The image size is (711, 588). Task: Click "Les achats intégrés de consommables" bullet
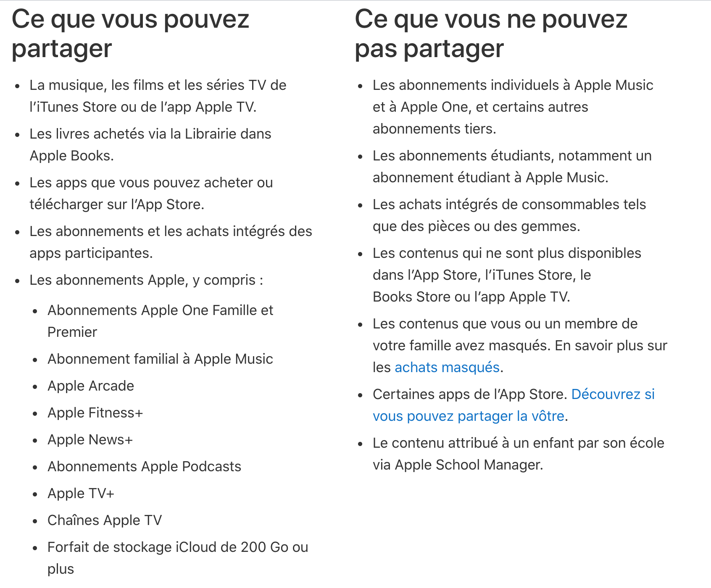(509, 205)
